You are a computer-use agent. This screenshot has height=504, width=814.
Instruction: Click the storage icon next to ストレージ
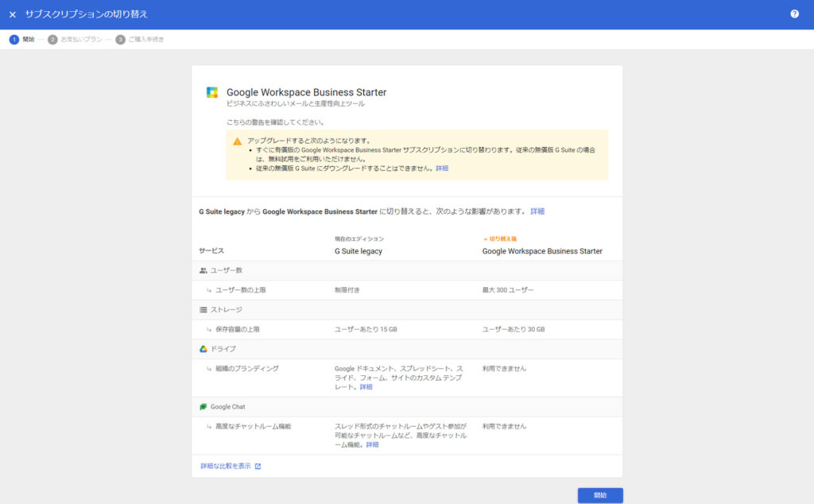(203, 310)
